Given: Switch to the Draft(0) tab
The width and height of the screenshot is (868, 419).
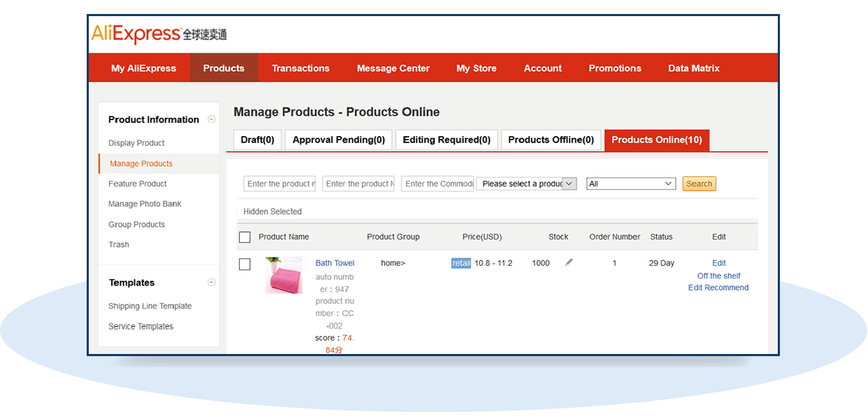Looking at the screenshot, I should [257, 140].
